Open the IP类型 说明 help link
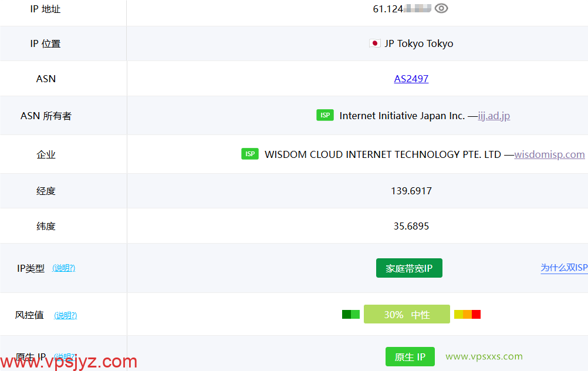Image resolution: width=588 pixels, height=371 pixels. tap(64, 268)
